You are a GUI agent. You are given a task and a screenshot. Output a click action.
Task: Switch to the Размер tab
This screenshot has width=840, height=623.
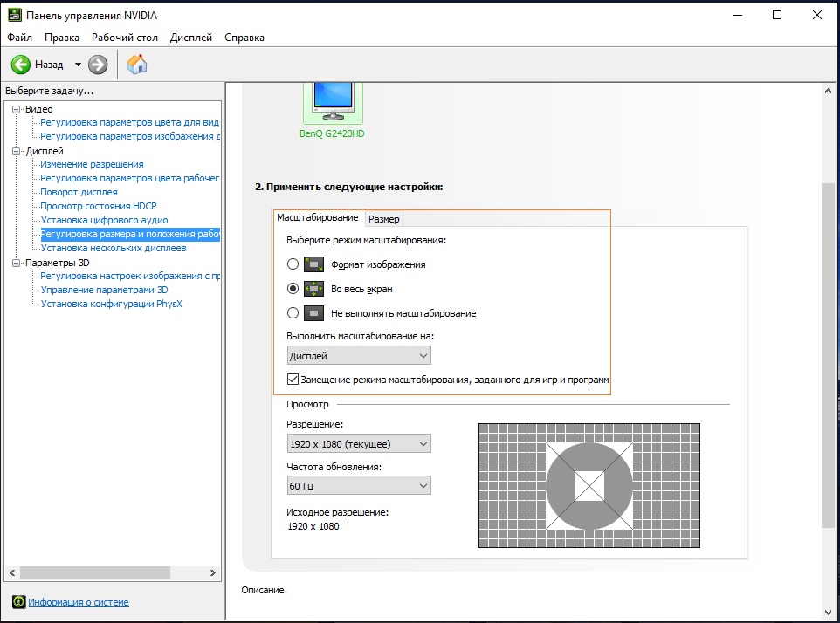click(x=384, y=219)
